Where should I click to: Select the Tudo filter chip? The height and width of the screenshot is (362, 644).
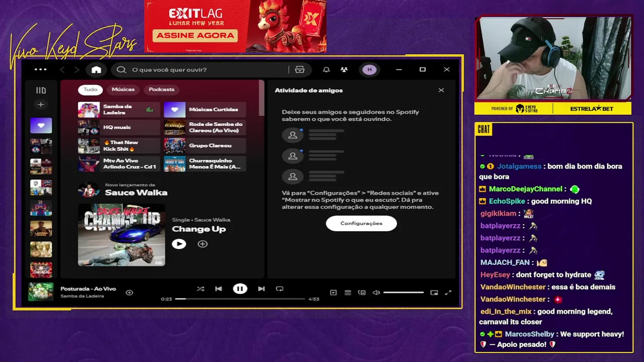pos(91,89)
